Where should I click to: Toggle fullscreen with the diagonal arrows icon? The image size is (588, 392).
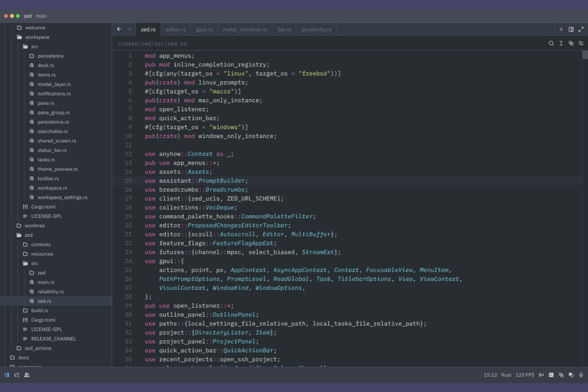(581, 29)
